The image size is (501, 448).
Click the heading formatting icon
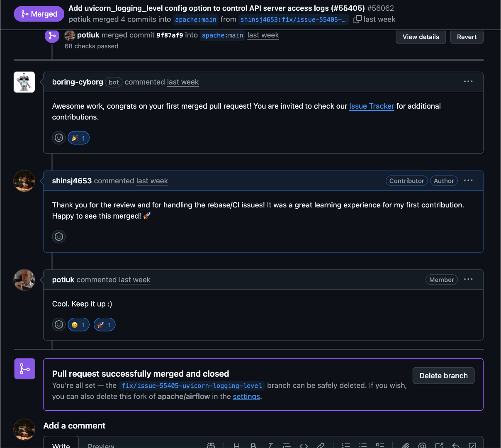point(236,446)
